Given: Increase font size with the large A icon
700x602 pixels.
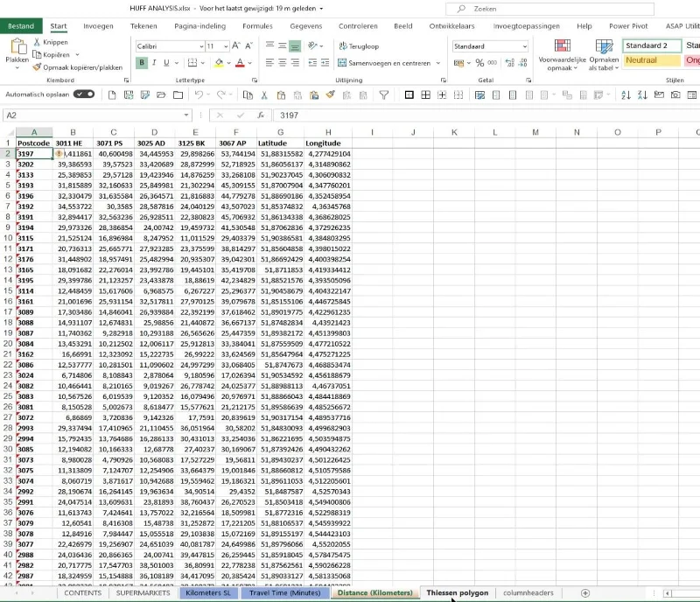Looking at the screenshot, I should 236,45.
